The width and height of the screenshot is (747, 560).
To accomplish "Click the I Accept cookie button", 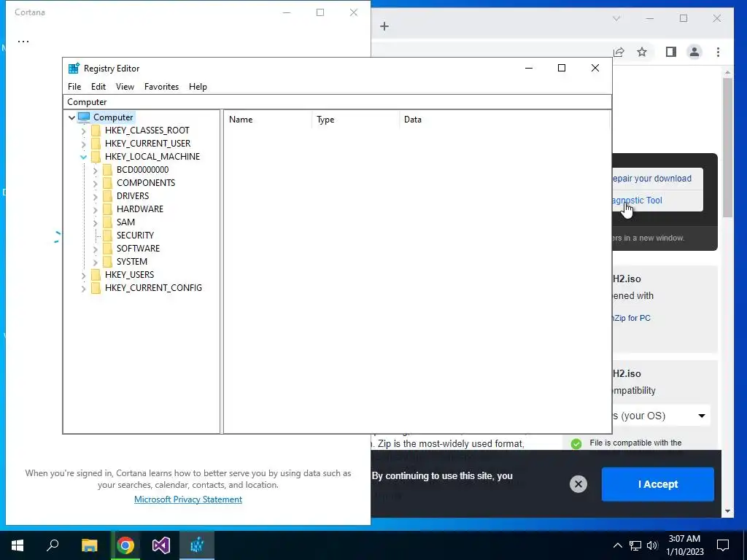I will pyautogui.click(x=657, y=484).
